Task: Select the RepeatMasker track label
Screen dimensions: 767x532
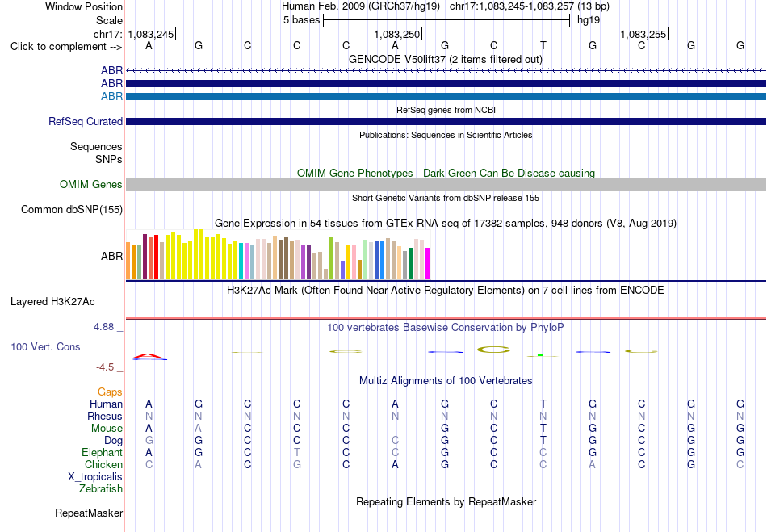Action: 89,513
